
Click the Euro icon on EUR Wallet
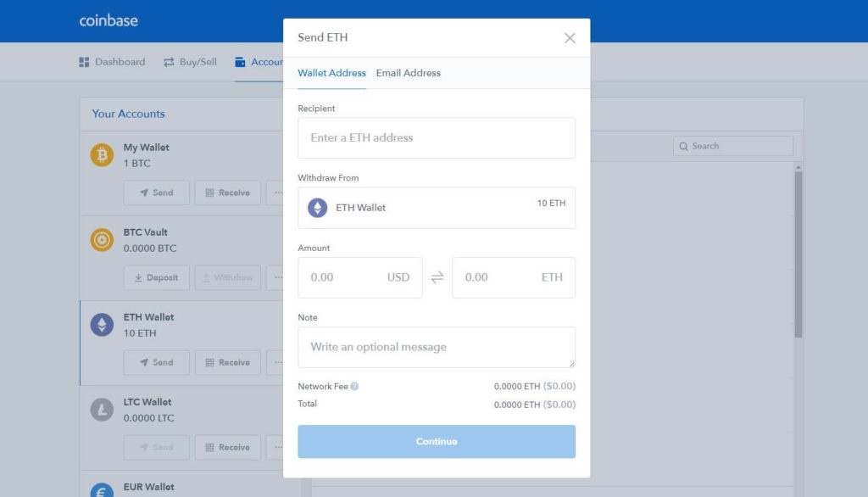(101, 490)
